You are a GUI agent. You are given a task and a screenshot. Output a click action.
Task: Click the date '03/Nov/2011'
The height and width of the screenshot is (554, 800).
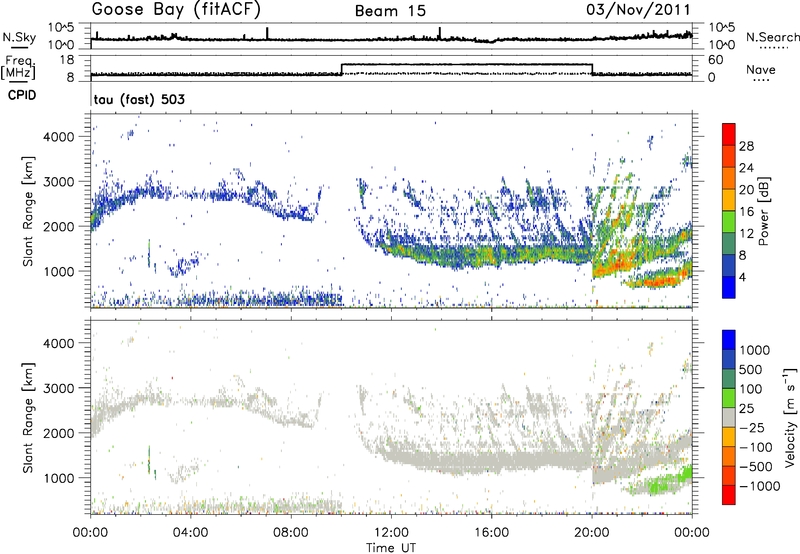tap(638, 9)
